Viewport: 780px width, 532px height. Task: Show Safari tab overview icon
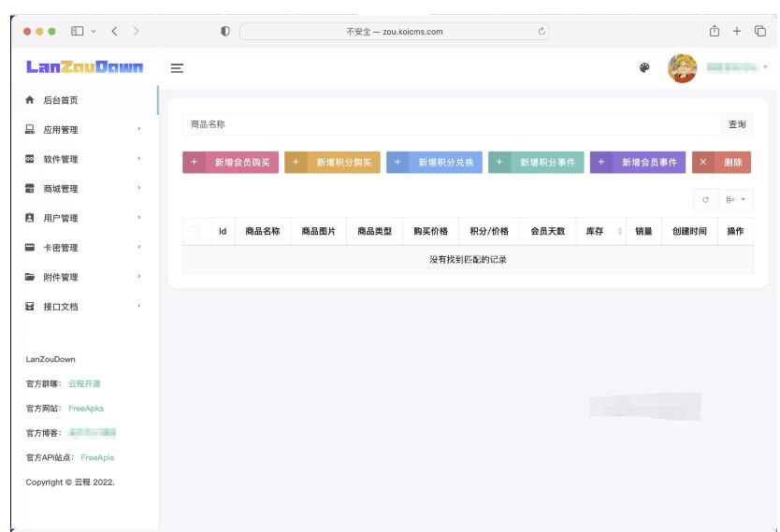click(x=760, y=31)
